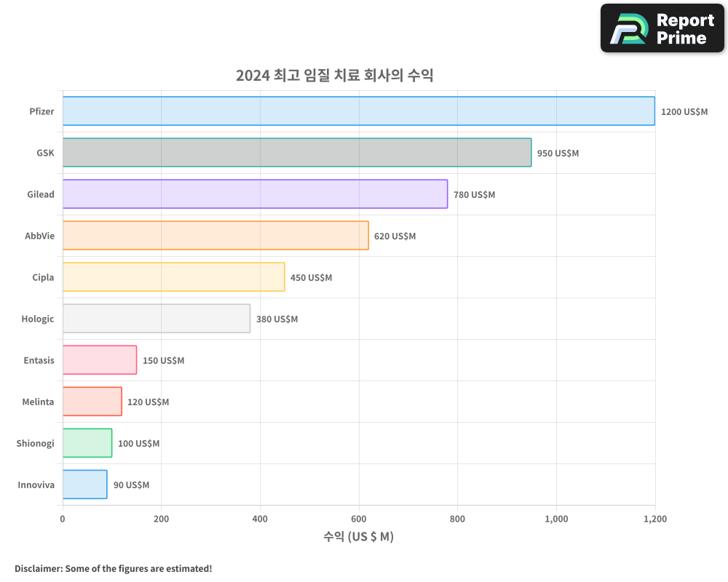Select the 'Pfizer' axis label
728x582 pixels.
41,111
